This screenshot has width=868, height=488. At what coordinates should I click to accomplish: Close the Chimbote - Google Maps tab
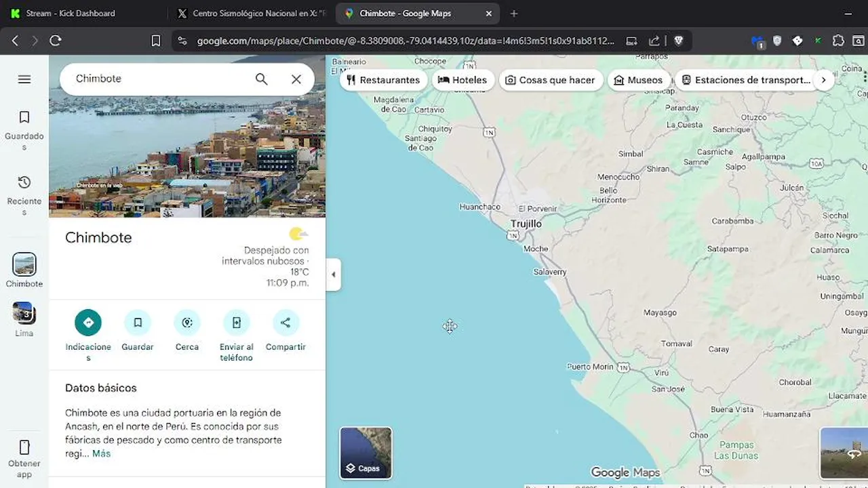(489, 14)
